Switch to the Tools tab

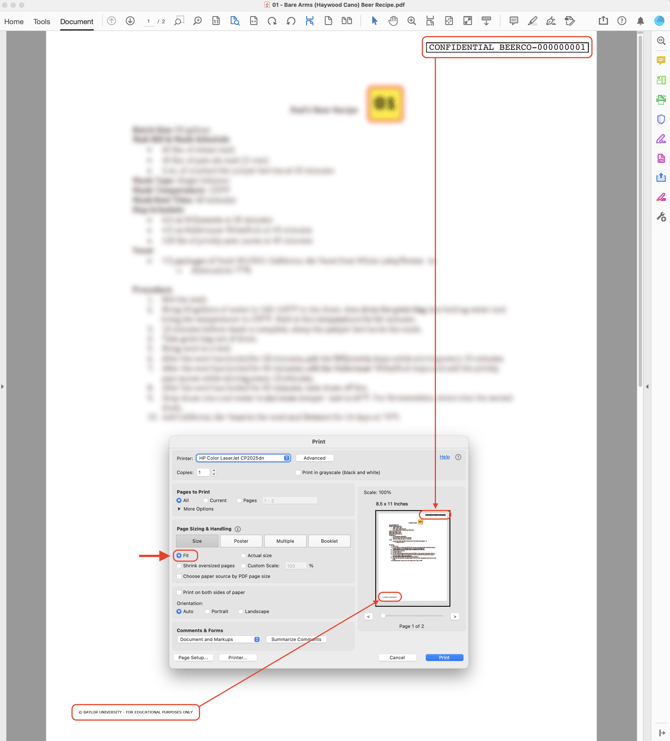[41, 21]
